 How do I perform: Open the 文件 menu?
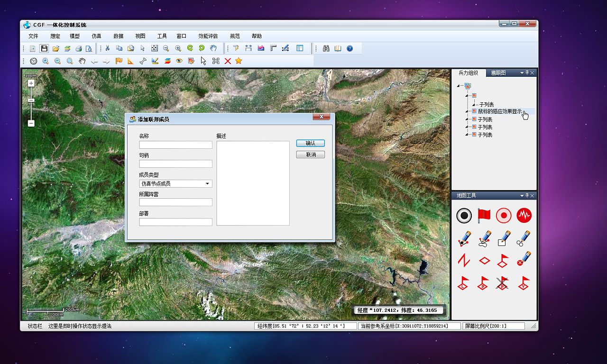(33, 36)
